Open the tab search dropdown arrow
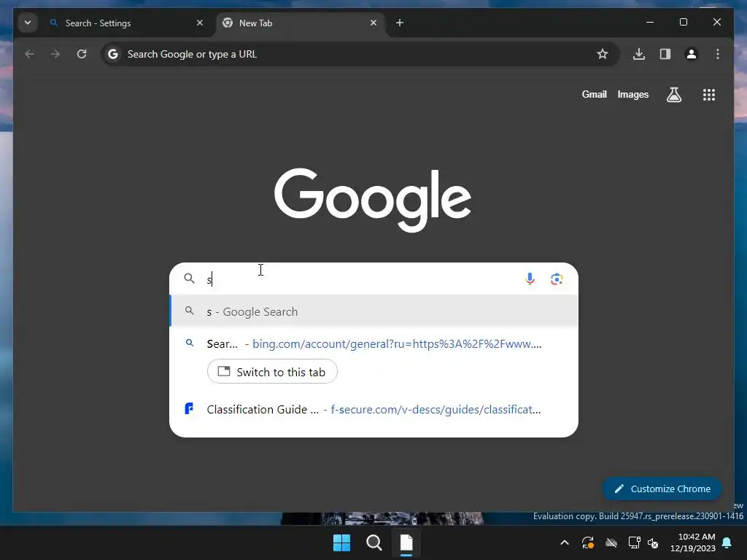Image resolution: width=747 pixels, height=560 pixels. pyautogui.click(x=28, y=23)
